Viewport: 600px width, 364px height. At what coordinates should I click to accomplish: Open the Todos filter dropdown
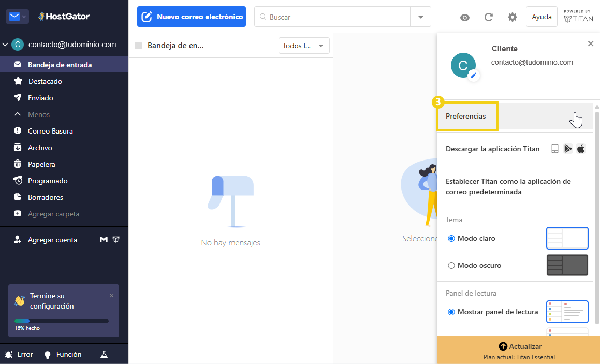tap(304, 46)
